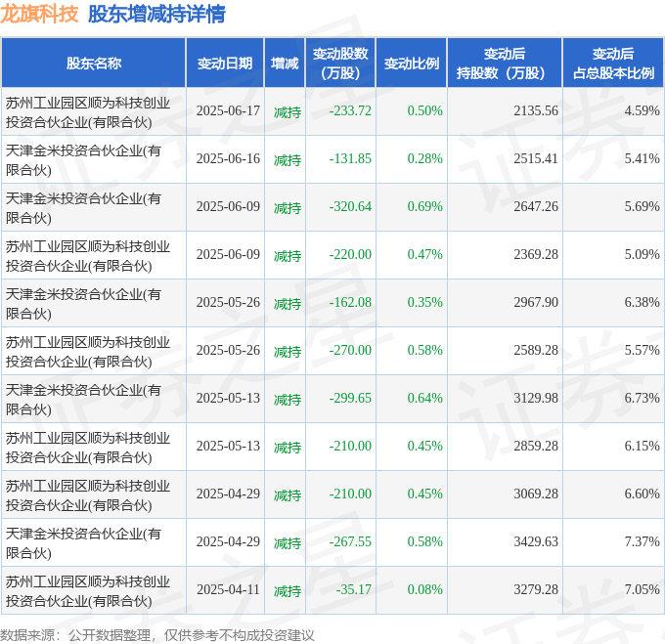Select the 2025-06-17 date cell
This screenshot has height=644, width=665.
[x=228, y=110]
